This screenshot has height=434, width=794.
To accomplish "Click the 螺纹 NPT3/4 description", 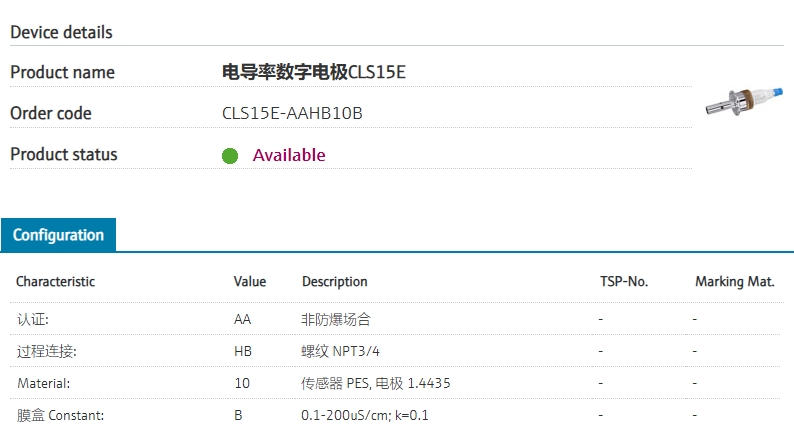I will pyautogui.click(x=340, y=351).
